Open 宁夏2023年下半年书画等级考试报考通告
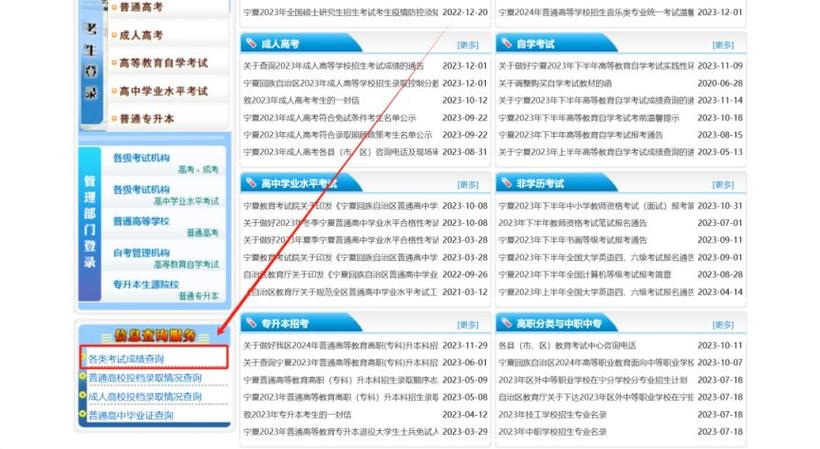This screenshot has width=820, height=449. coord(573,240)
